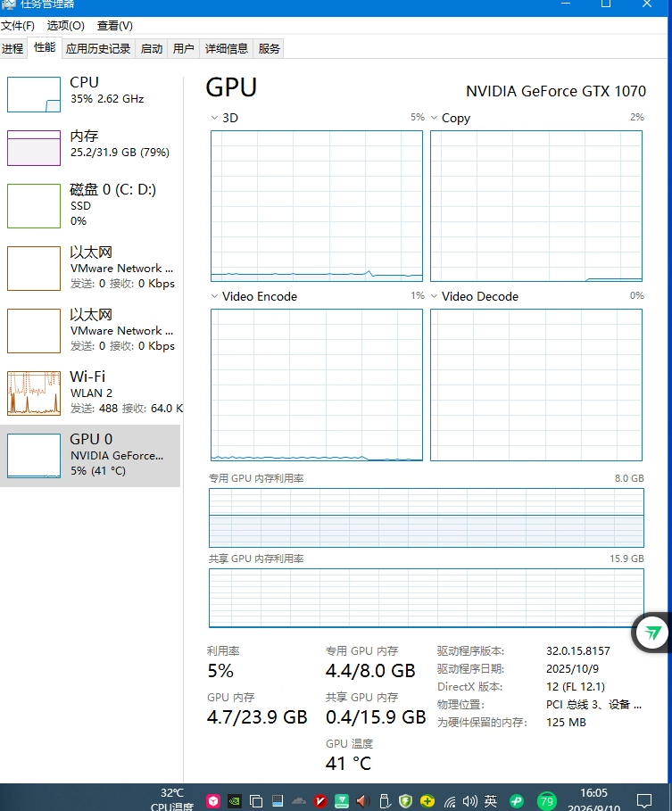
Task: Open the 查看(V) menu
Action: click(115, 26)
